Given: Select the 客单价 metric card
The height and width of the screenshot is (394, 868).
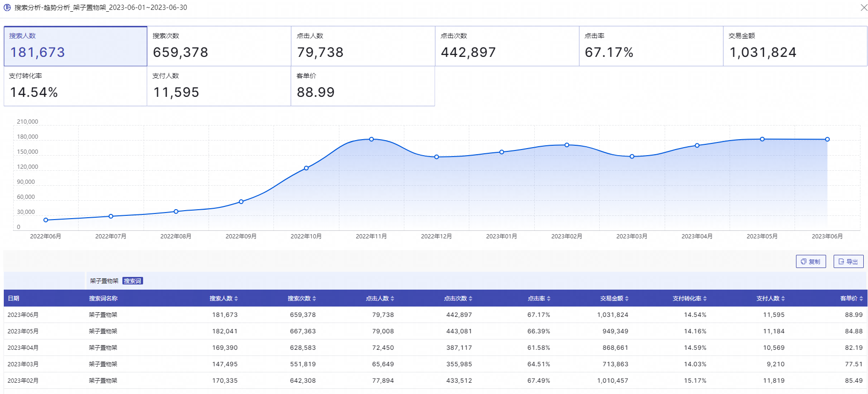Looking at the screenshot, I should 362,86.
